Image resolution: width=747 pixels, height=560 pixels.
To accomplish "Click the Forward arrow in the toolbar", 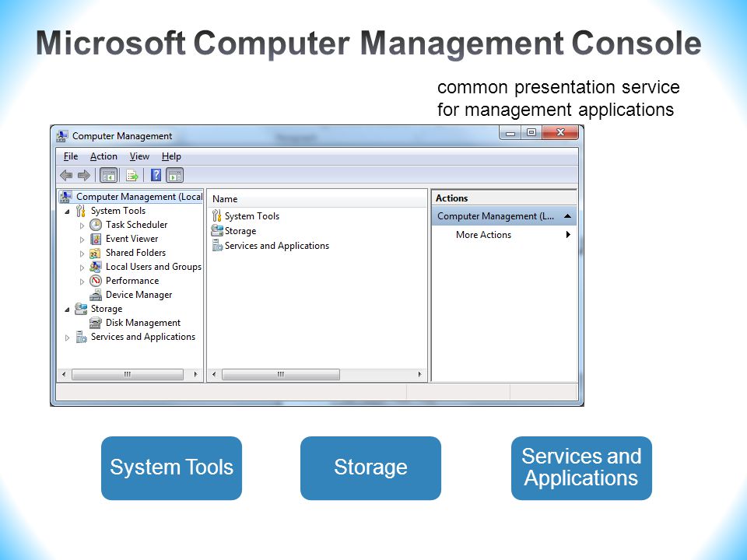I will 84,176.
